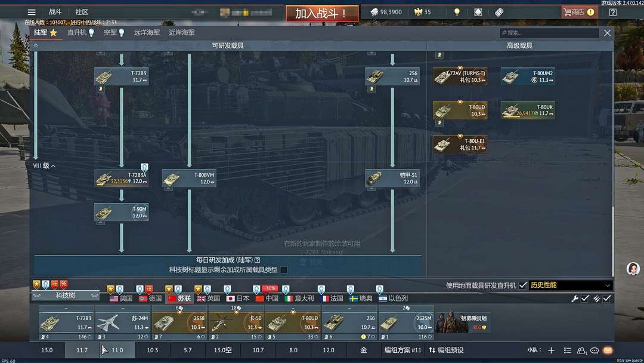Open the 社区 menu
Viewport: 644px width, 363px height.
pos(81,12)
